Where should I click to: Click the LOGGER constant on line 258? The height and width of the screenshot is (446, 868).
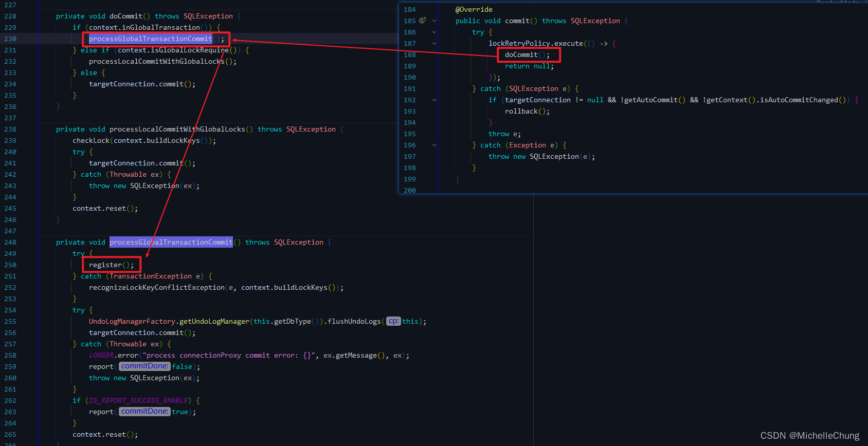tap(101, 356)
